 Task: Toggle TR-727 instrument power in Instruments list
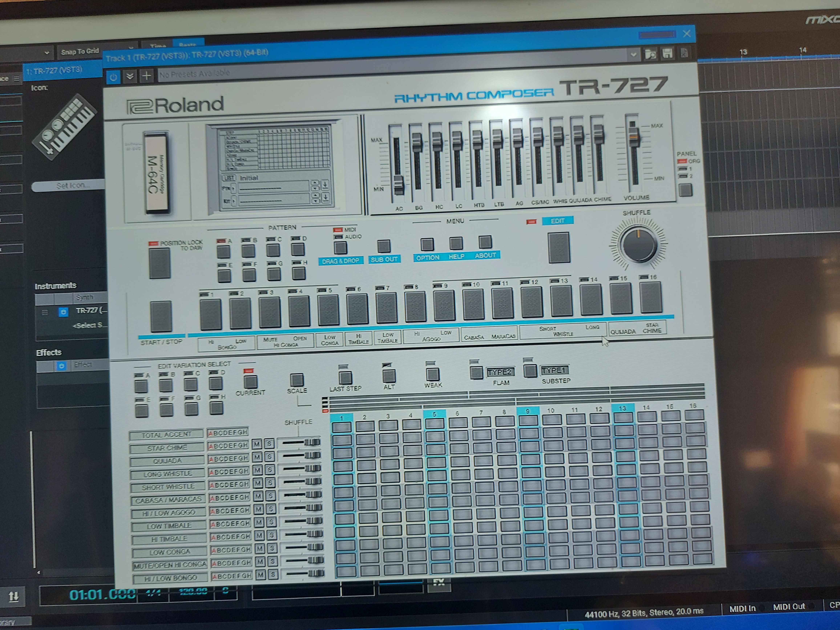click(63, 312)
